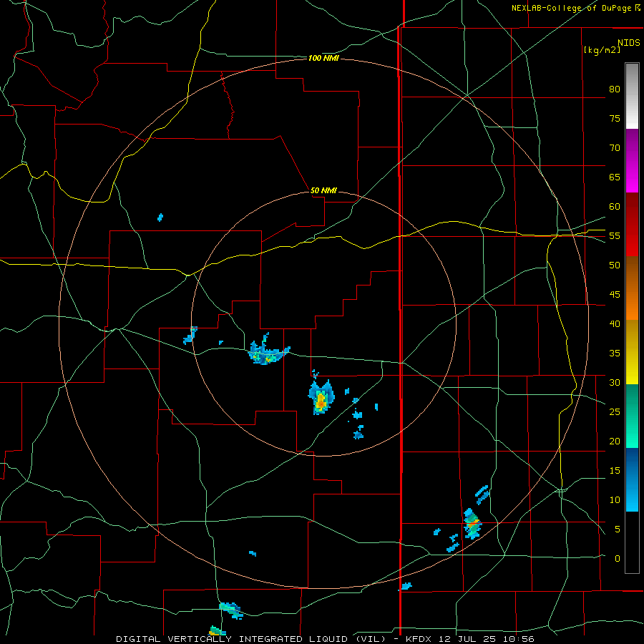Select the orange-brown segment of color bar
644x644 pixels.
(632, 288)
